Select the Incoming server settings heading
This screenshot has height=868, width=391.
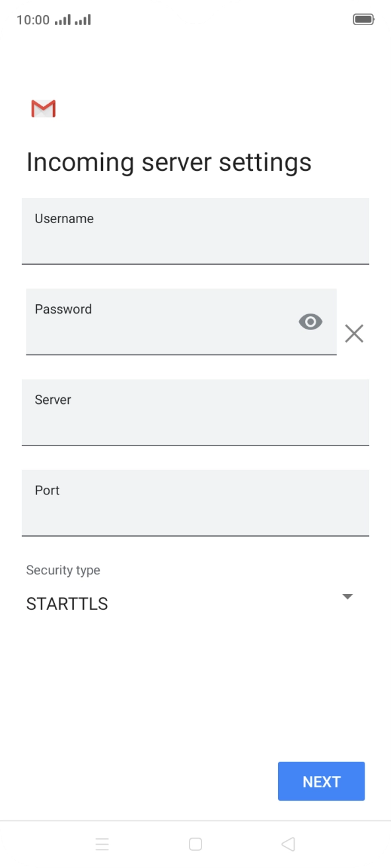click(x=169, y=161)
